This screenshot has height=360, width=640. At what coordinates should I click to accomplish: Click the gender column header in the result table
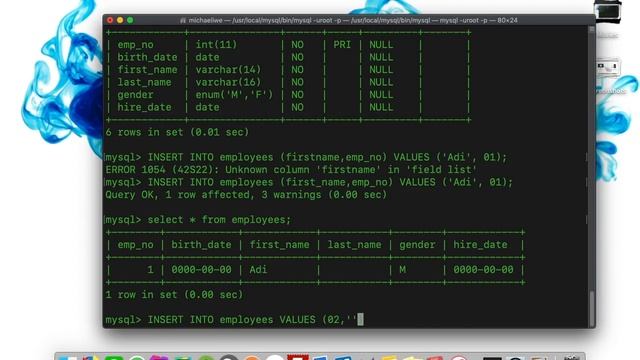coord(417,245)
